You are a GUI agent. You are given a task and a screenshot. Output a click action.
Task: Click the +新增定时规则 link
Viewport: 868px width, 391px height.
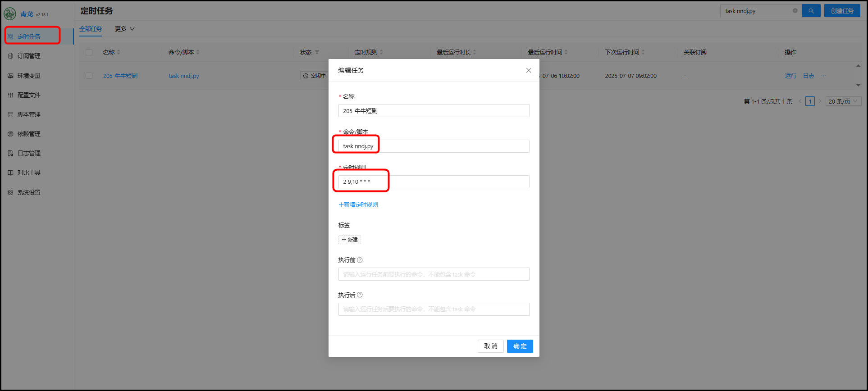[358, 205]
